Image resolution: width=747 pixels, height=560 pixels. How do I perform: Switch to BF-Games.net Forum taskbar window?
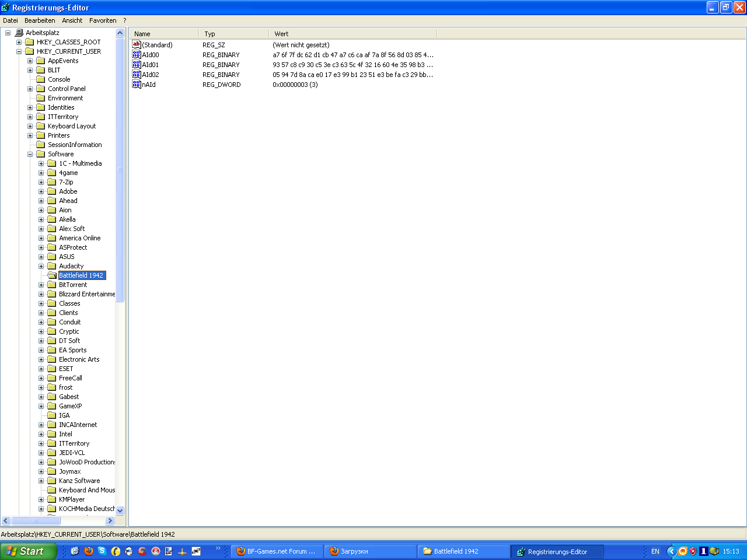click(x=277, y=551)
